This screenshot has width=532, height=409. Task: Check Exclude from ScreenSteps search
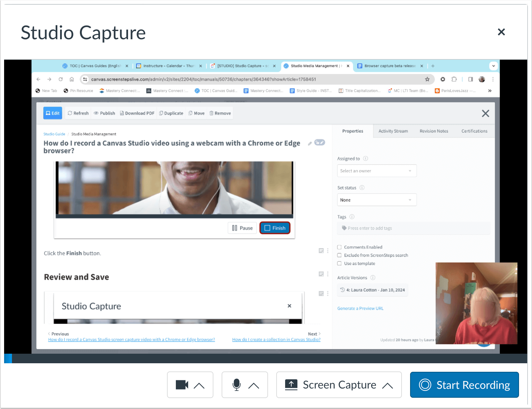pos(339,255)
